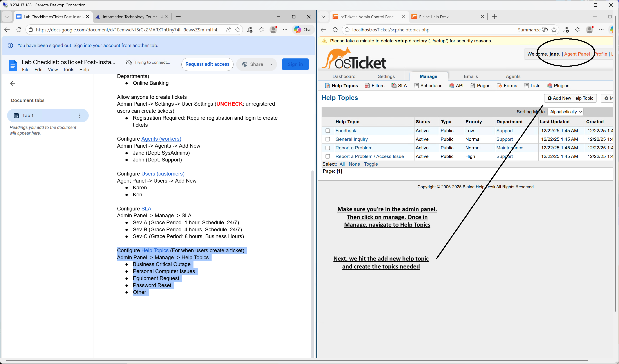The height and width of the screenshot is (364, 619).
Task: Select the General Inquiry row checkbox
Action: 328,139
